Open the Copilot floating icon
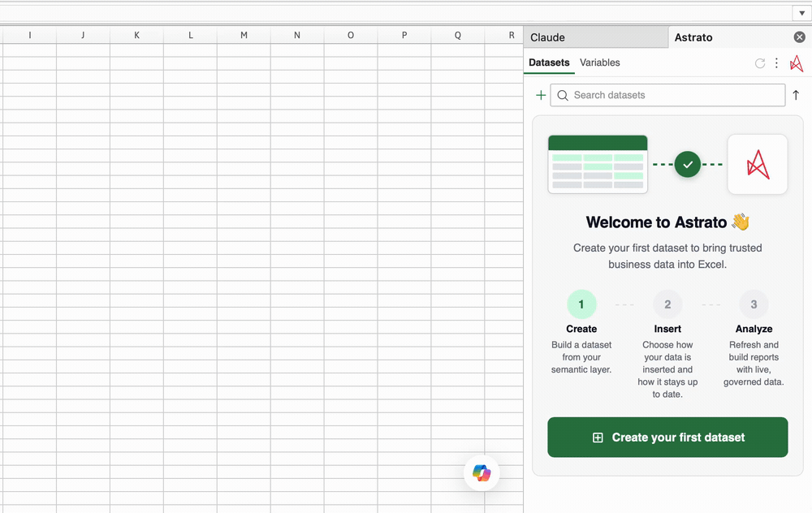 482,472
